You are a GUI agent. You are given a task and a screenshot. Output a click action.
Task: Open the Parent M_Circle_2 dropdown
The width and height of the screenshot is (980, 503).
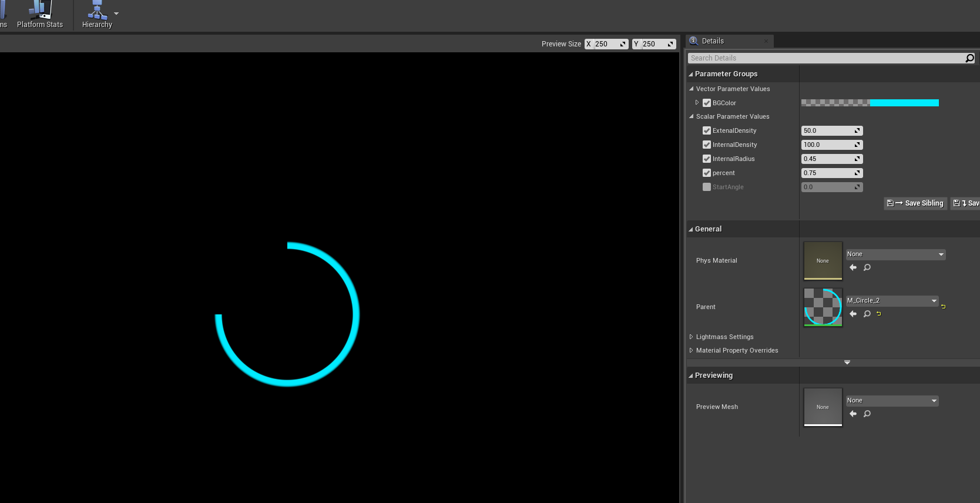(892, 301)
